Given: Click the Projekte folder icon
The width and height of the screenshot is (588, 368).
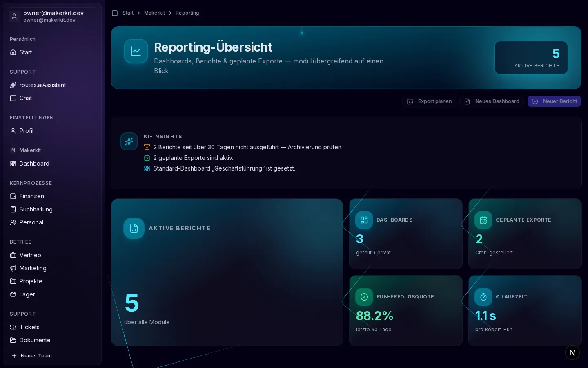Looking at the screenshot, I should 13,281.
